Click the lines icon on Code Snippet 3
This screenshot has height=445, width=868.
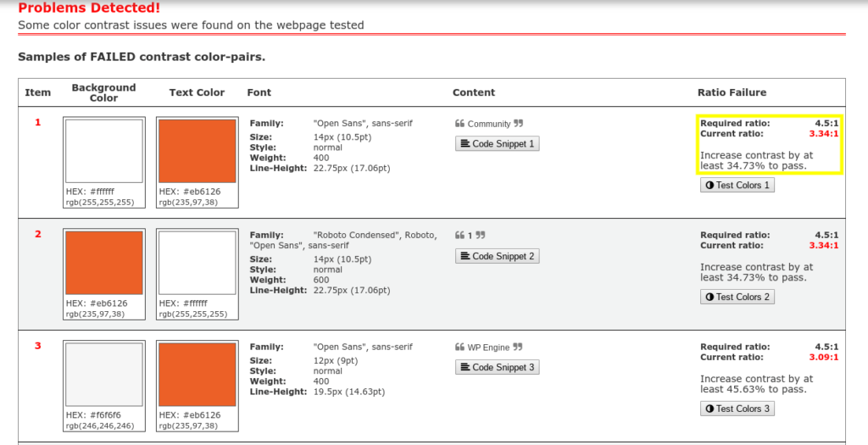pyautogui.click(x=465, y=368)
